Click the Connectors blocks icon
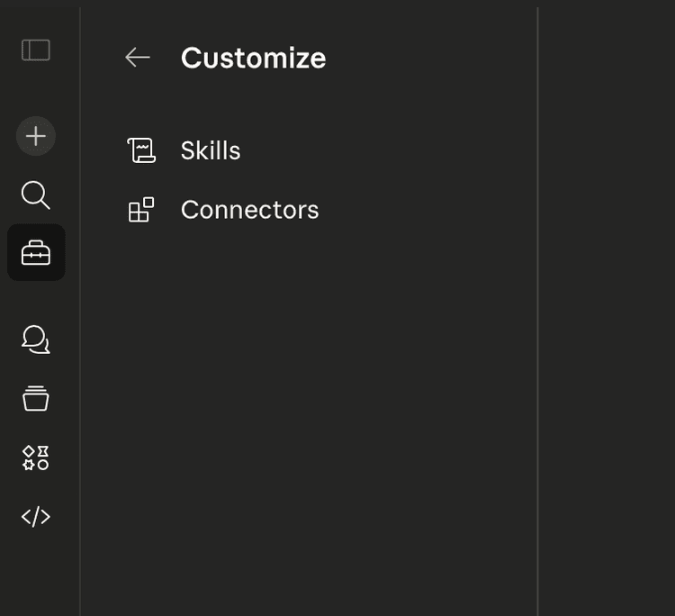Image resolution: width=675 pixels, height=616 pixels. (141, 210)
